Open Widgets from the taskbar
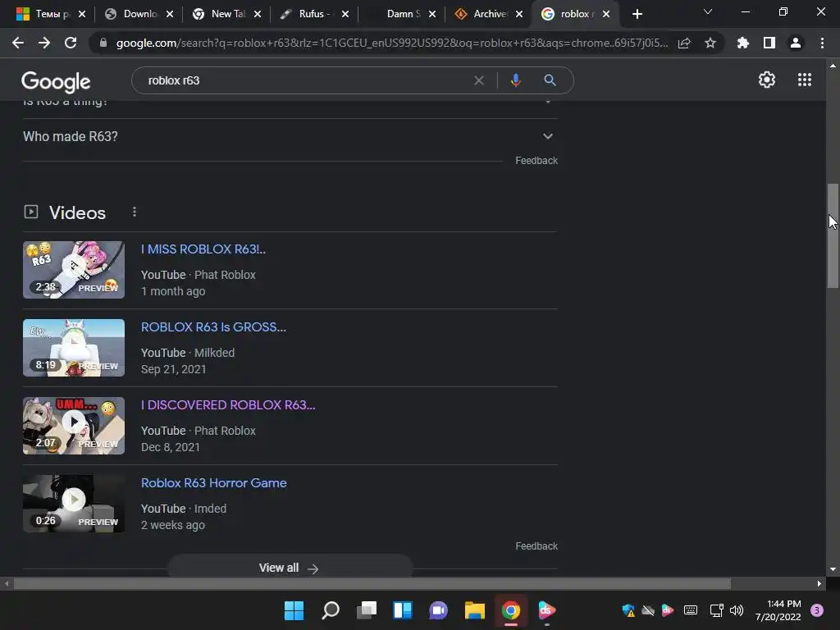840x630 pixels. pos(402,610)
